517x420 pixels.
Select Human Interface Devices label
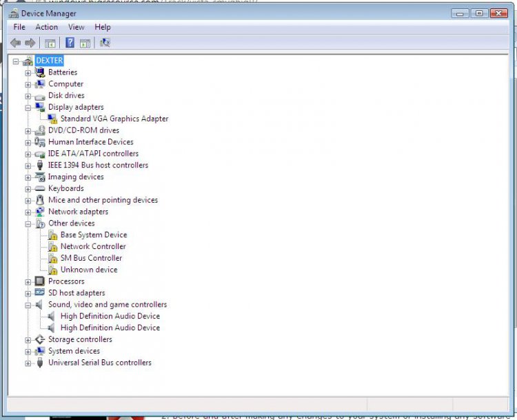(x=91, y=142)
